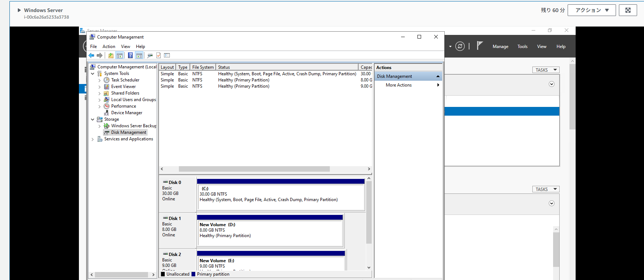Image resolution: width=644 pixels, height=280 pixels.
Task: Click the checklist settings toolbar icon
Action: click(x=167, y=55)
